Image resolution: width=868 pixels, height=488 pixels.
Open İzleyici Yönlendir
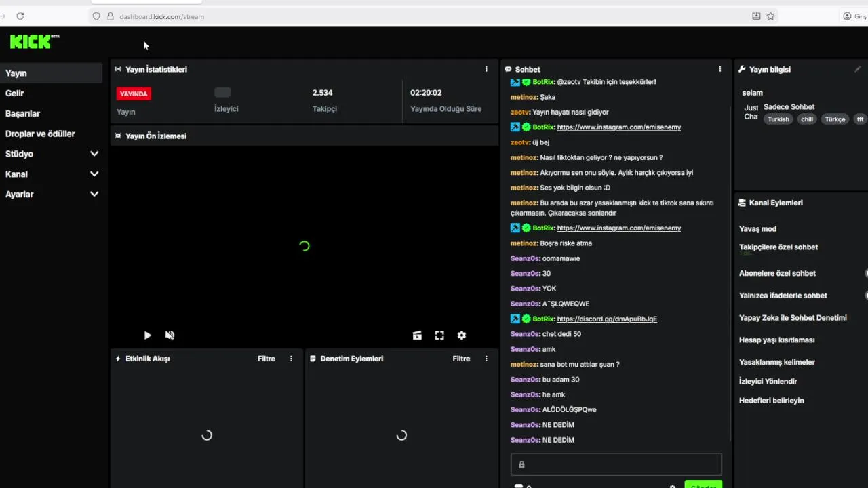coord(768,382)
